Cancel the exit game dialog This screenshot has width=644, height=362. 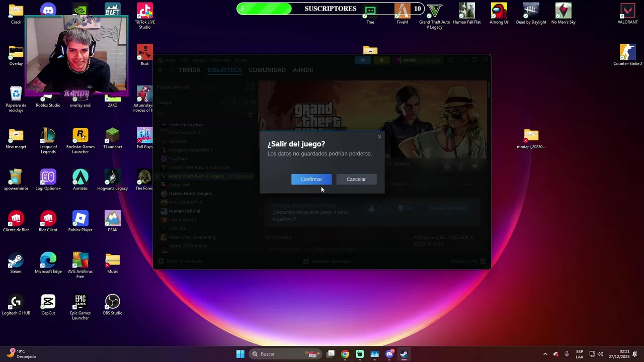(x=356, y=179)
